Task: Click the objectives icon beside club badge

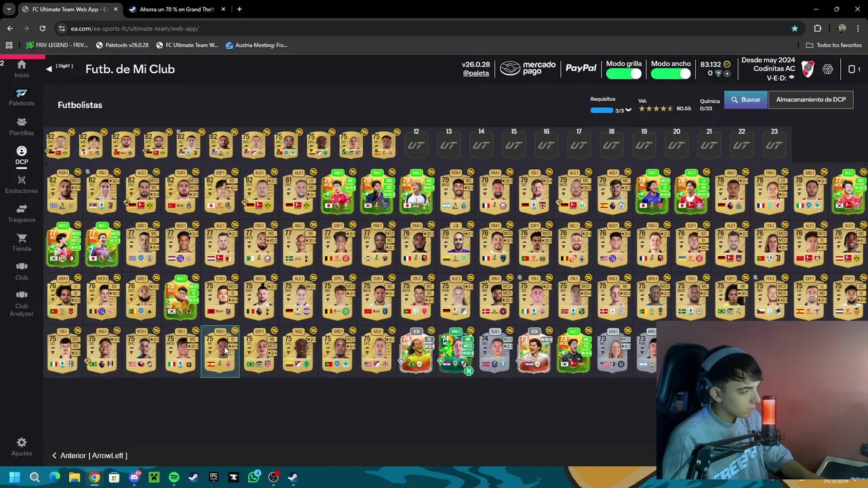Action: click(827, 69)
